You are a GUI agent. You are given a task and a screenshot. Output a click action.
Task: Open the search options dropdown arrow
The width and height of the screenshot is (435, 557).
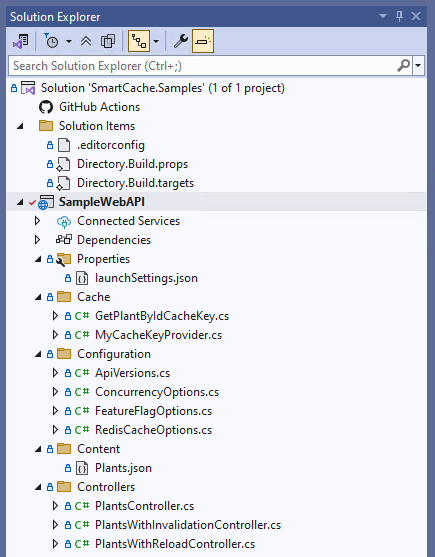pyautogui.click(x=418, y=66)
